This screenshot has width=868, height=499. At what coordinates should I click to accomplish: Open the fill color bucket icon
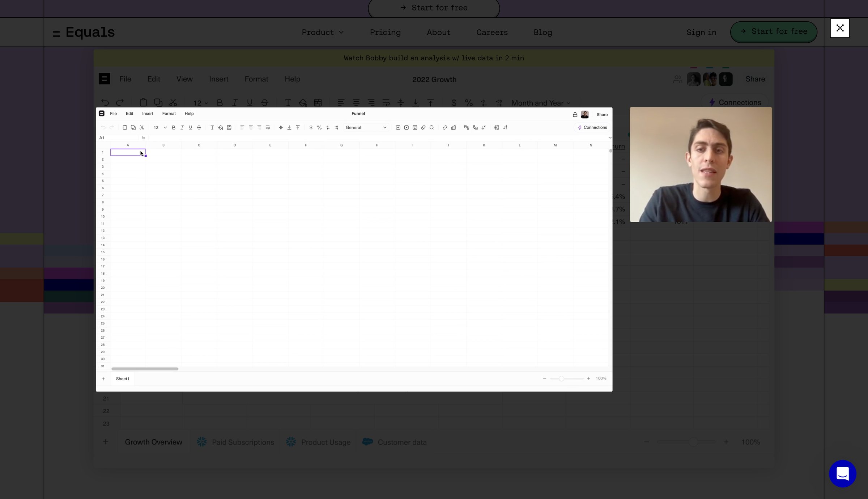pyautogui.click(x=221, y=127)
